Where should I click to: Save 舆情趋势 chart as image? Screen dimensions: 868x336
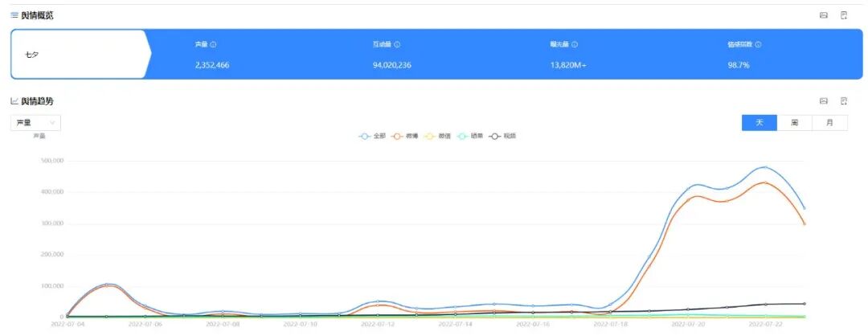[x=823, y=100]
